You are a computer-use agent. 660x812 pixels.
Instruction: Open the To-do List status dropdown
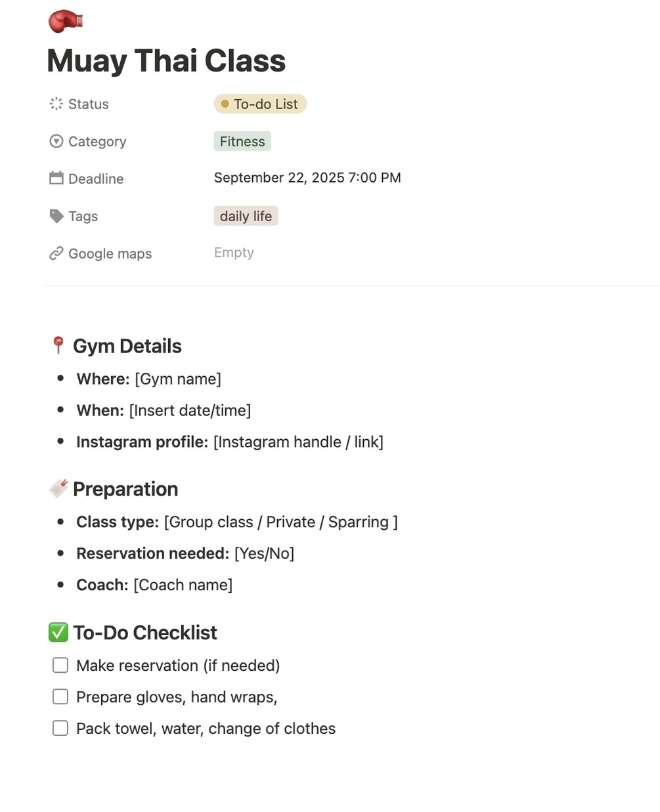[x=260, y=104]
